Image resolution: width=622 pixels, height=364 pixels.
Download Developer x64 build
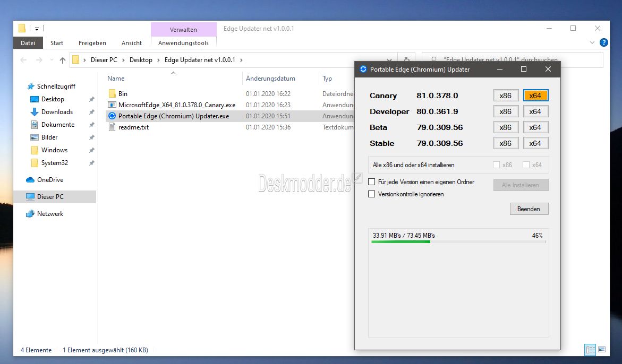[x=535, y=111]
